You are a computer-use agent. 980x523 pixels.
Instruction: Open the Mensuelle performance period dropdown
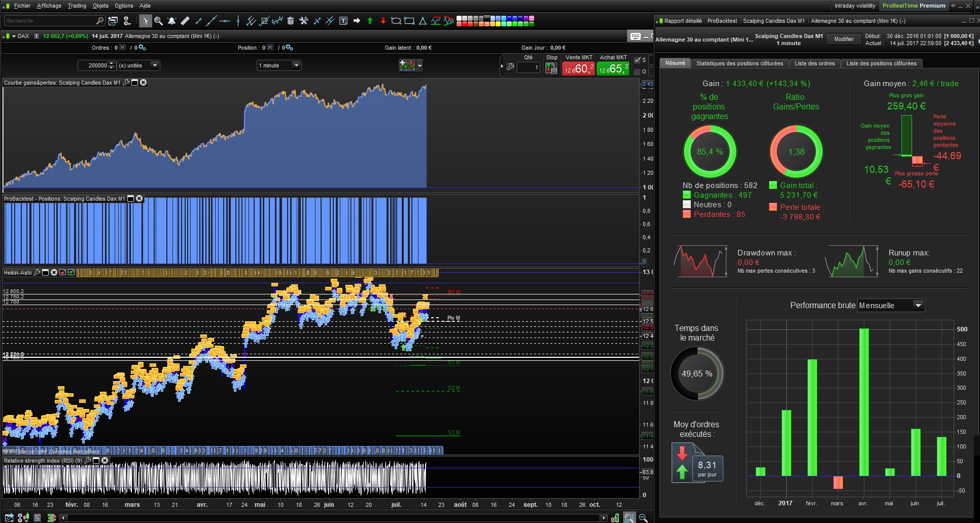point(917,306)
